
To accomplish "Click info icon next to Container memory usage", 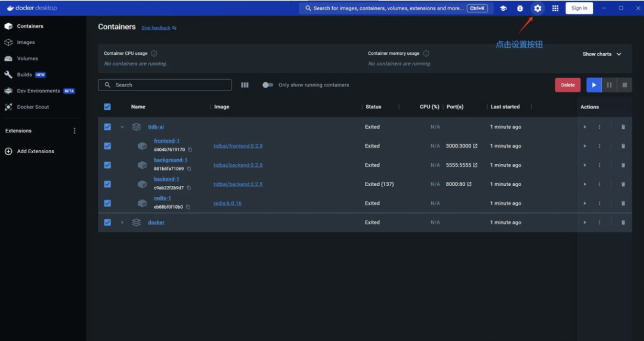I will click(426, 54).
